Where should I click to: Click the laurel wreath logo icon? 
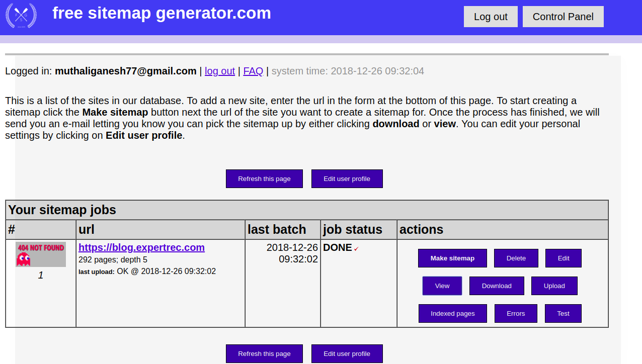tap(21, 16)
